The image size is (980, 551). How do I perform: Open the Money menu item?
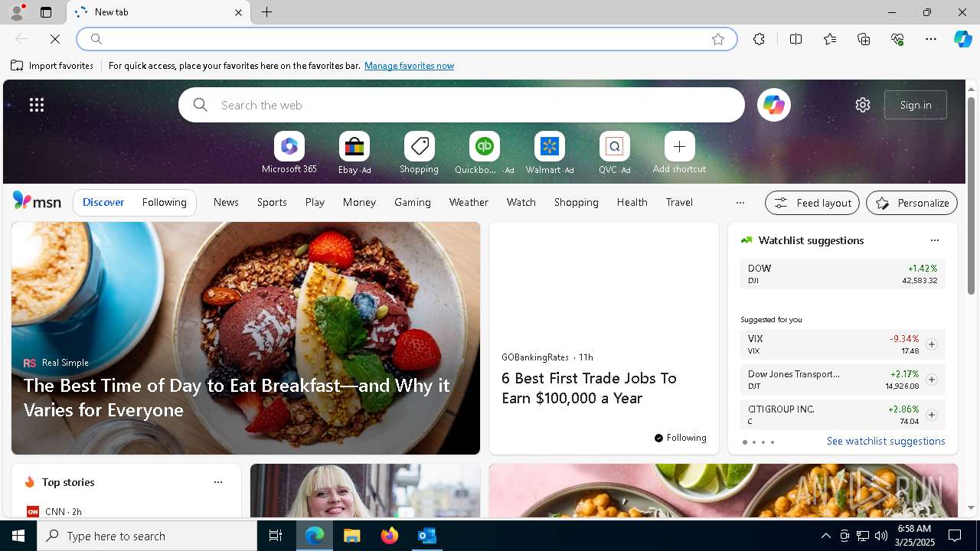click(359, 202)
